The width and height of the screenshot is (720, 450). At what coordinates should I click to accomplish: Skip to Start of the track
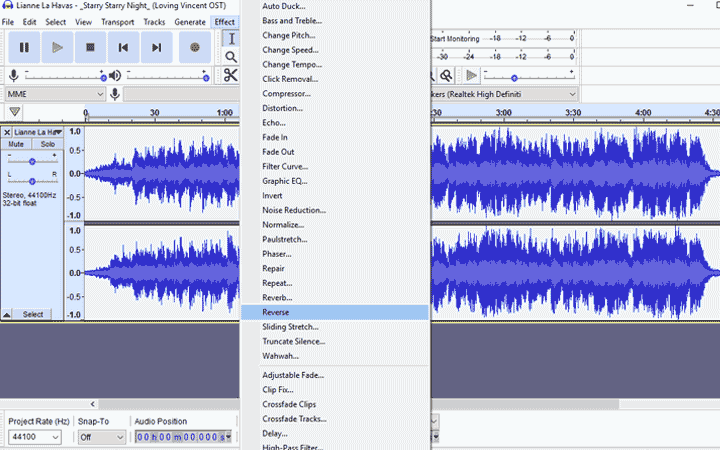click(x=123, y=47)
